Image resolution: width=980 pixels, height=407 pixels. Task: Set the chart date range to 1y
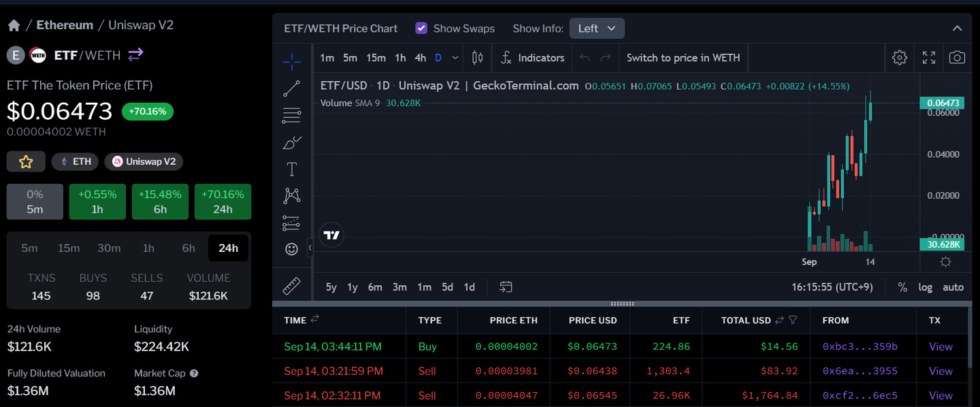(353, 287)
